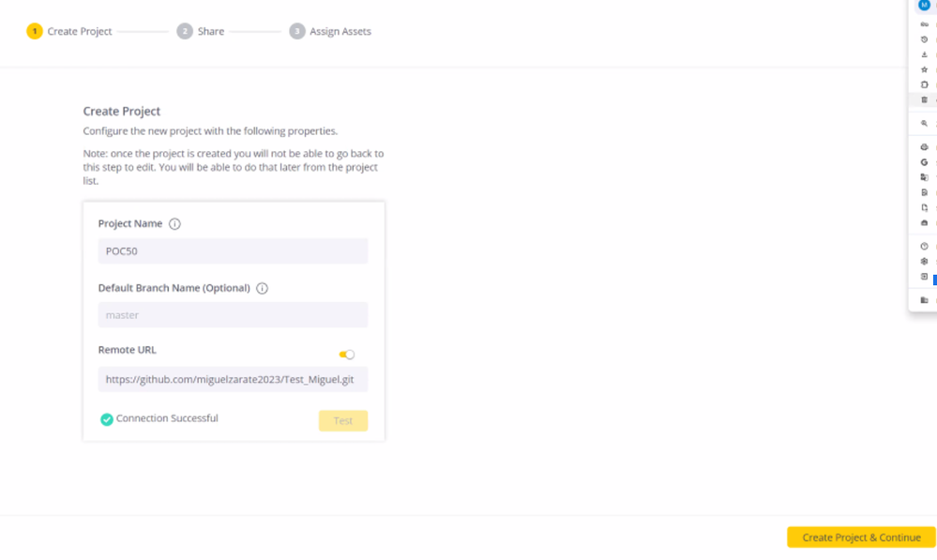This screenshot has height=560, width=937.
Task: Click the green Connection Successful checkmark icon
Action: [107, 419]
